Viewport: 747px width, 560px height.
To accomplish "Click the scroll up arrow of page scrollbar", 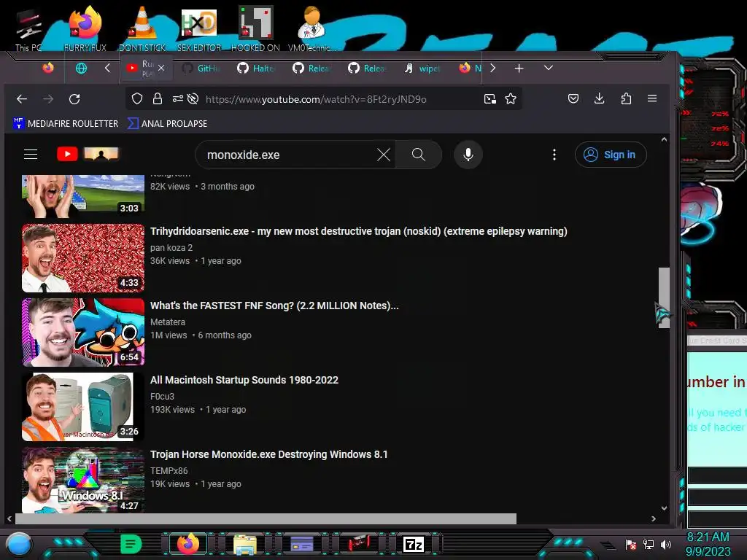I will coord(664,140).
